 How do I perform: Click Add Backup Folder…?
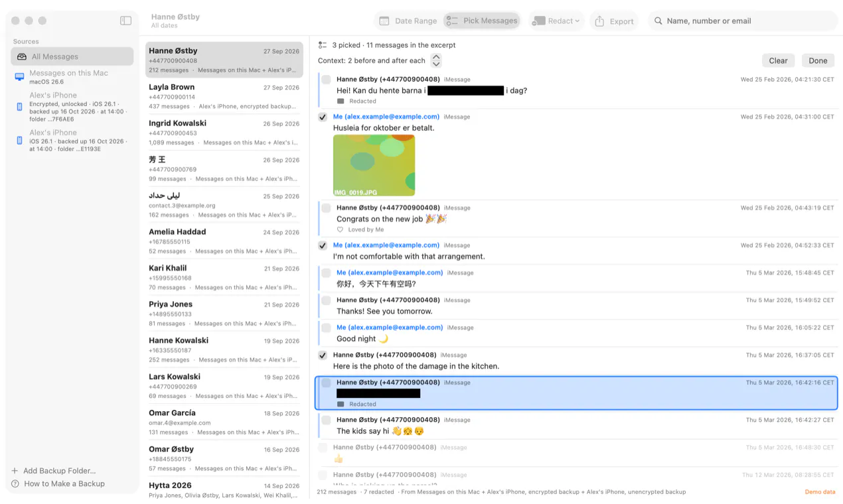[x=60, y=471]
